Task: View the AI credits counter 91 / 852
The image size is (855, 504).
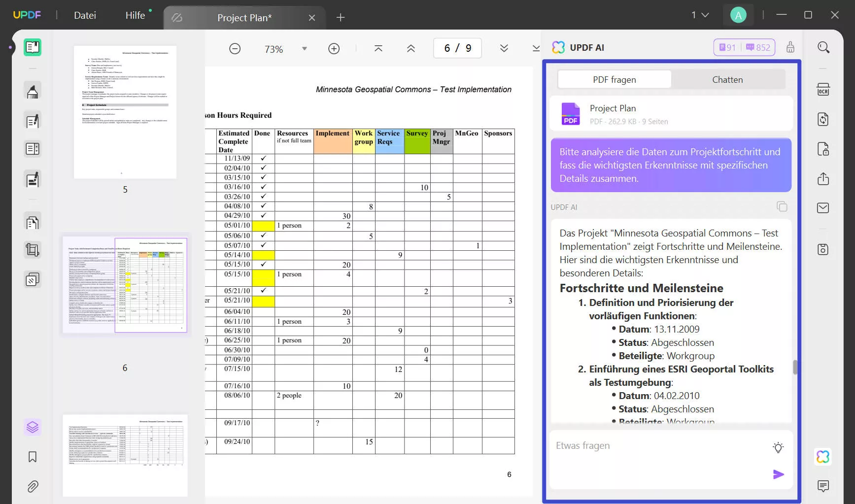Action: (x=744, y=47)
